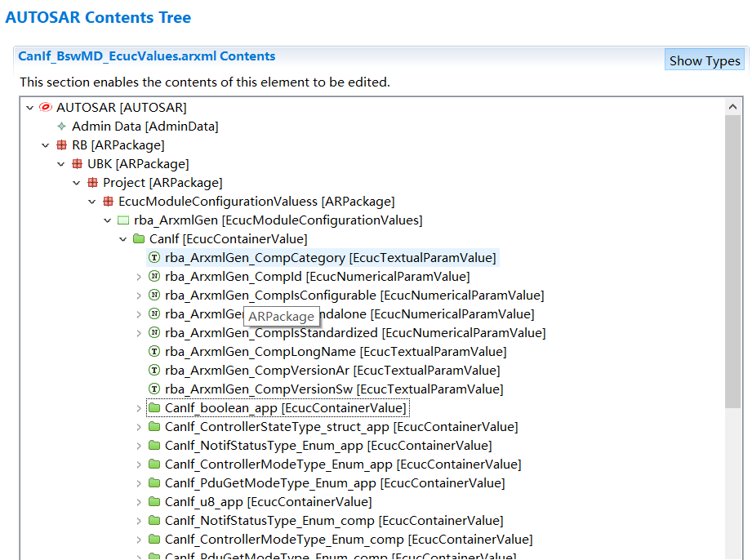Click the CanIf container folder icon
752x560 pixels.
coord(139,239)
